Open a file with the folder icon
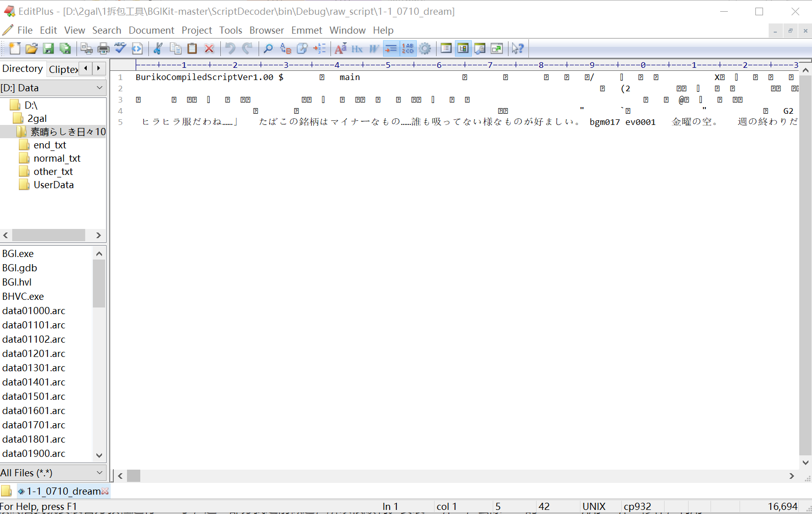Image resolution: width=812 pixels, height=514 pixels. coord(32,48)
